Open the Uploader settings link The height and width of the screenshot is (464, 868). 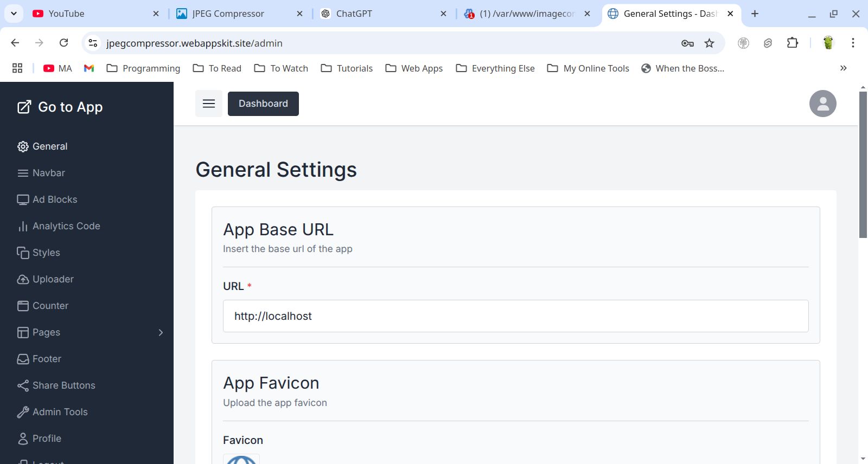tap(53, 279)
